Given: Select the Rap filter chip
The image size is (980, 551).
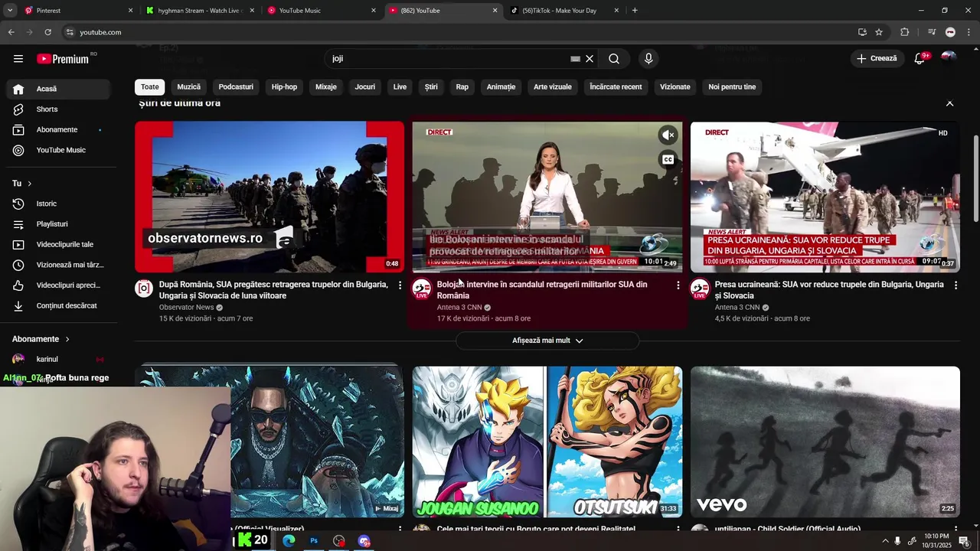Looking at the screenshot, I should click(x=462, y=87).
